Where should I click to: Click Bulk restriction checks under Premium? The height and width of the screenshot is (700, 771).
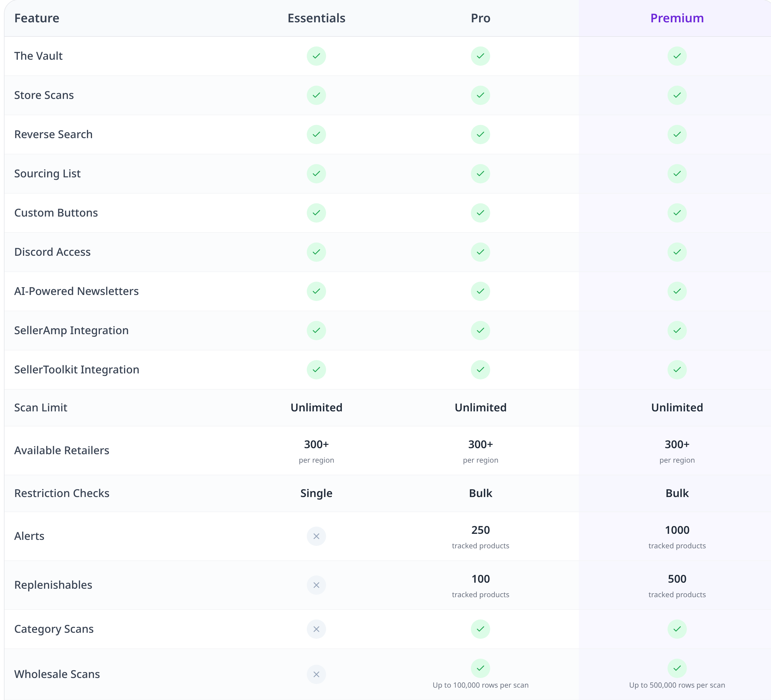(677, 493)
